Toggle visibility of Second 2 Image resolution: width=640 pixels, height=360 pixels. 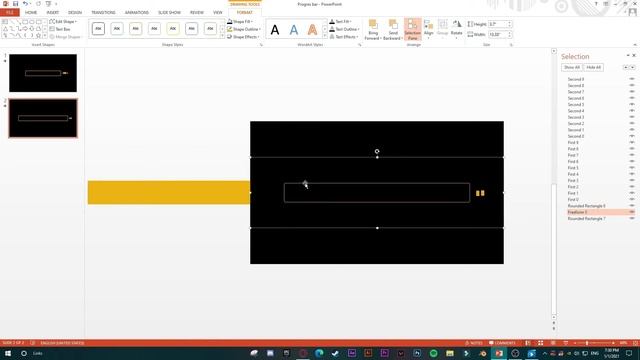pyautogui.click(x=632, y=123)
